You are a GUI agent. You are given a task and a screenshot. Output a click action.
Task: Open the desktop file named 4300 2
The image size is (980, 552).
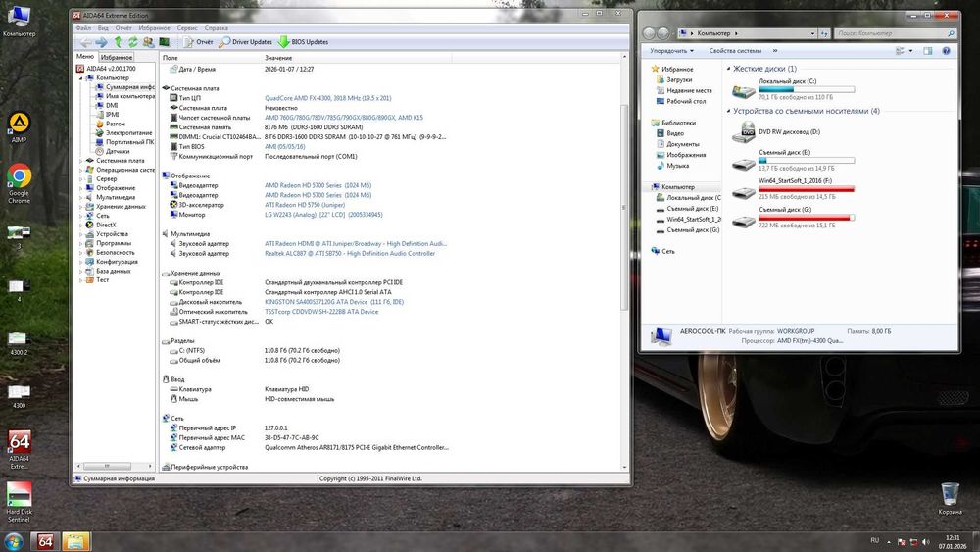click(x=18, y=344)
